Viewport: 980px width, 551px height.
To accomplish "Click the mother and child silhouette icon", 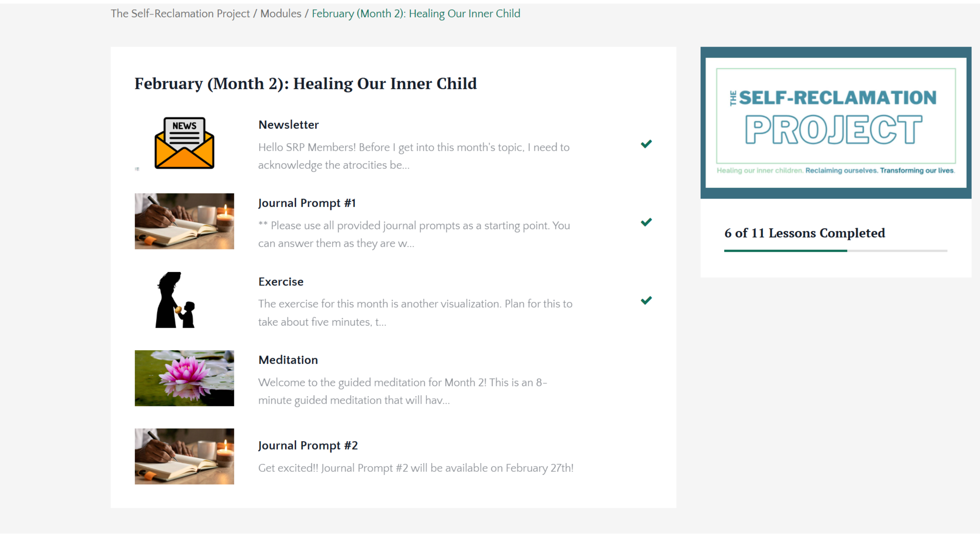I will pyautogui.click(x=176, y=300).
